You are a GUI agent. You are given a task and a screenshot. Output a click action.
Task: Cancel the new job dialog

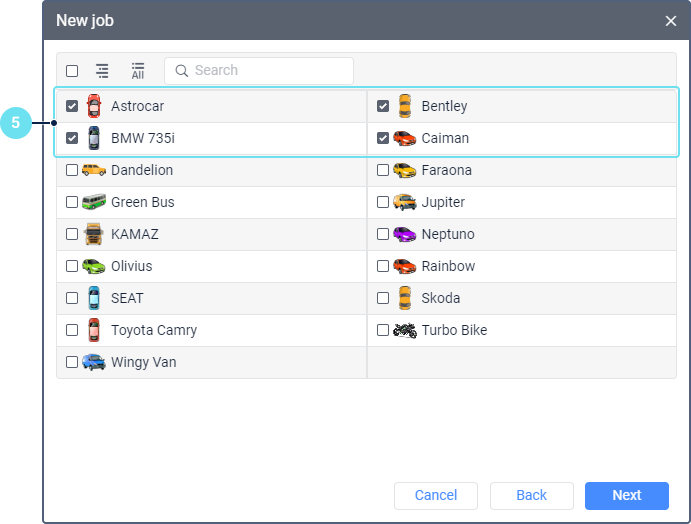(435, 495)
